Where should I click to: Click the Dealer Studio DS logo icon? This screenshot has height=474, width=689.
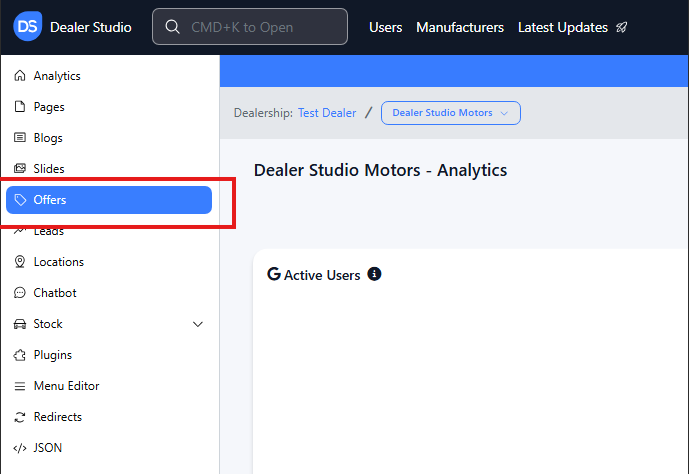tap(28, 27)
